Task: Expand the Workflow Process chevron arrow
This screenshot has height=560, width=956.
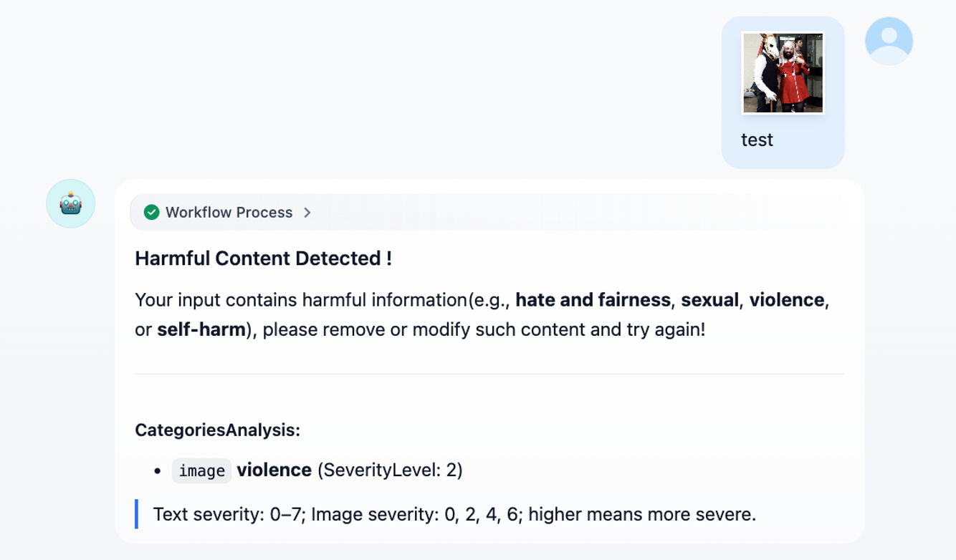Action: [x=307, y=213]
